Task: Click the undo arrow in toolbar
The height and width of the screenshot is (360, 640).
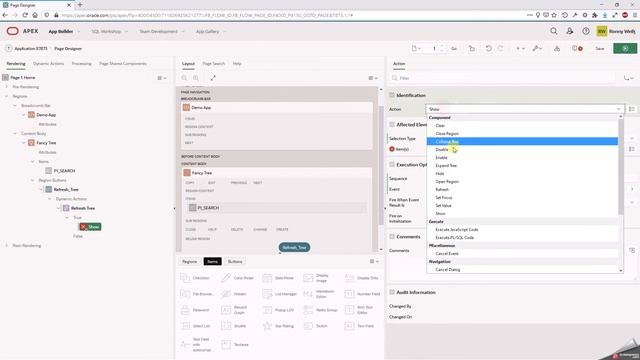Action: click(x=488, y=48)
